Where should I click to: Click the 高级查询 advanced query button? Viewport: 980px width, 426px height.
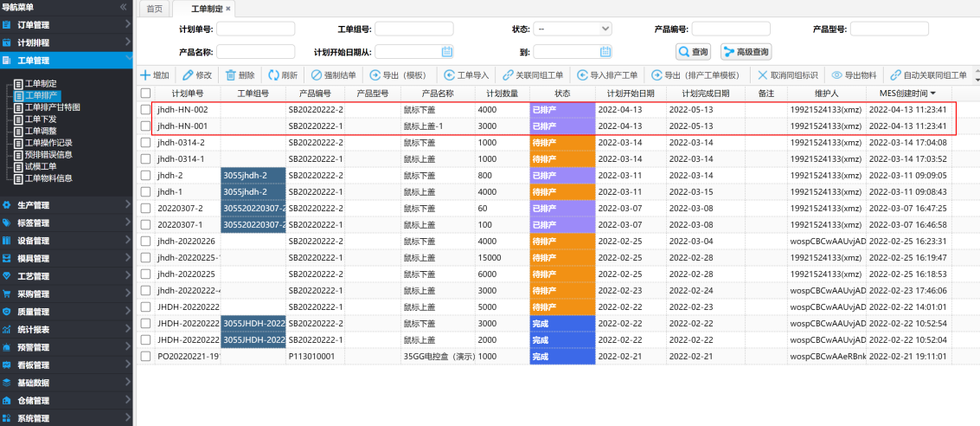pos(746,52)
